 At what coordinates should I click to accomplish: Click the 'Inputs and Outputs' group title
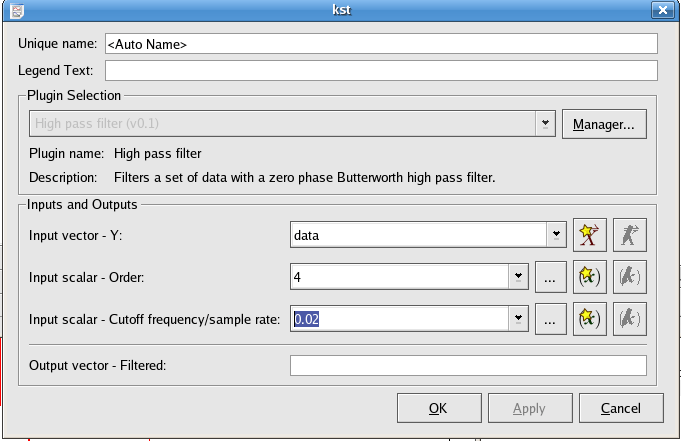82,205
